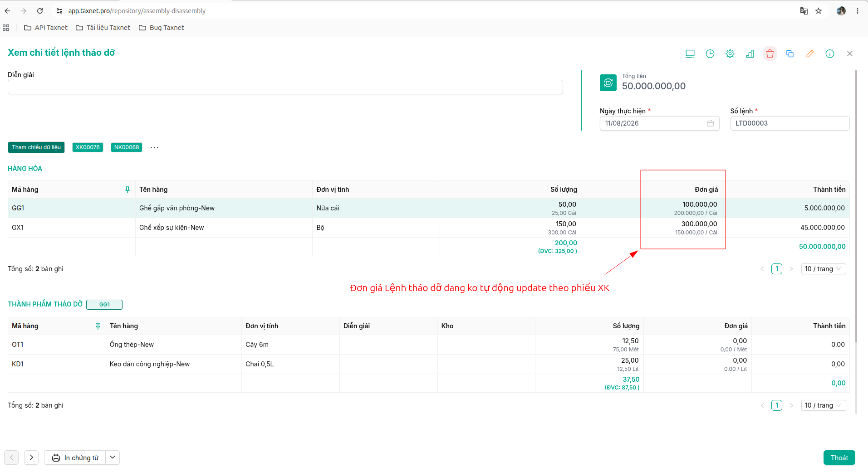868x472 pixels.
Task: Toggle pin on Thành phẩm Mã hàng column
Action: [98, 326]
